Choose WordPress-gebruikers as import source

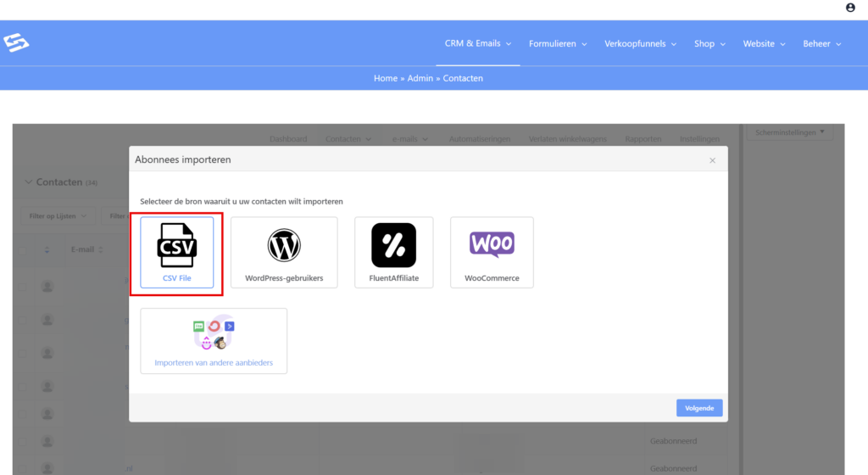tap(284, 253)
